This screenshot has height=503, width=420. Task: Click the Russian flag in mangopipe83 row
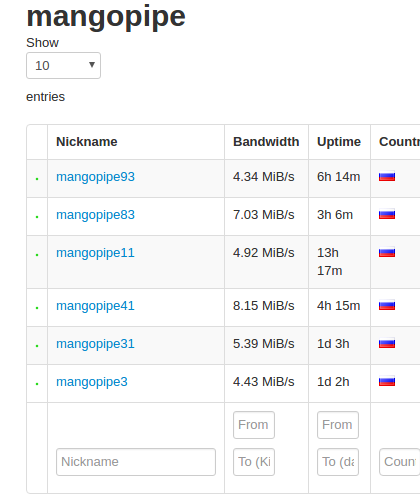(x=387, y=214)
